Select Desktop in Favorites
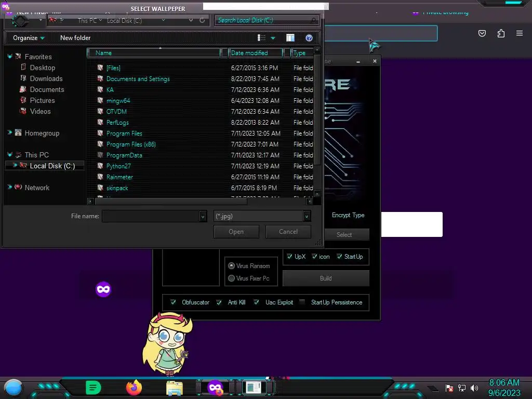The width and height of the screenshot is (532, 399). [x=43, y=68]
